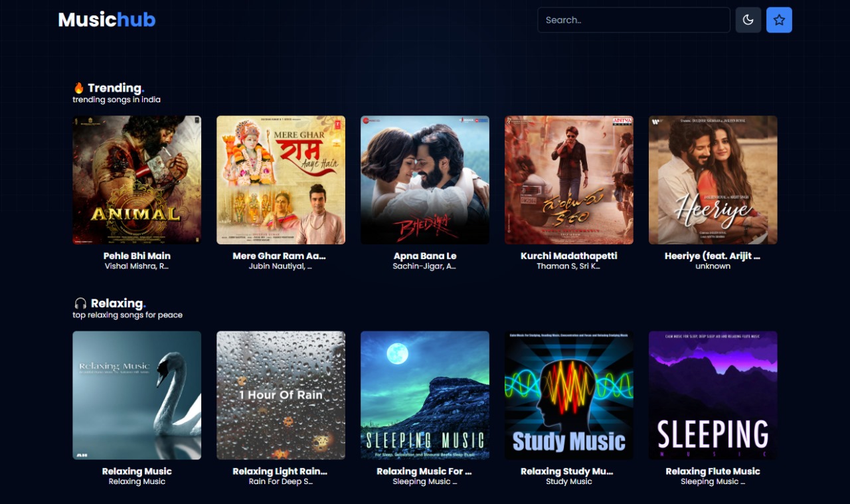The height and width of the screenshot is (504, 850).
Task: Select the bold Relaxing Music song title
Action: click(137, 471)
